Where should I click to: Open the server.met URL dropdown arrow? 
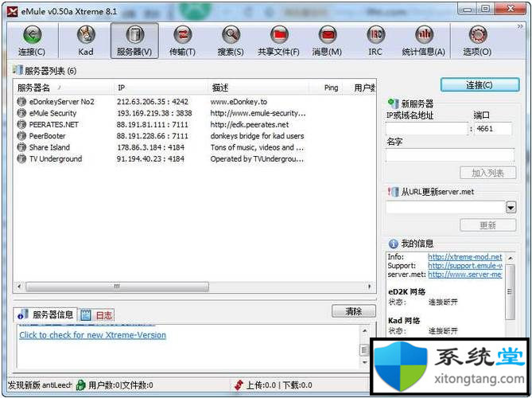click(x=511, y=208)
